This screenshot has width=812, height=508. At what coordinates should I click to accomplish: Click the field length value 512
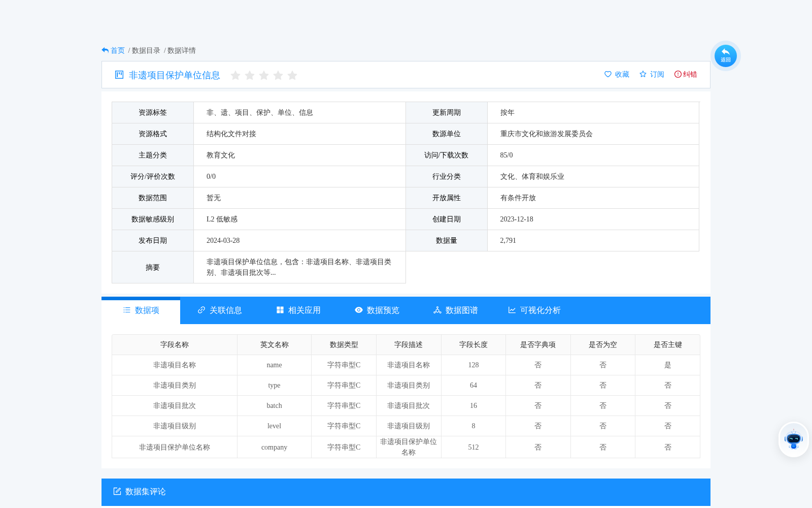473,447
